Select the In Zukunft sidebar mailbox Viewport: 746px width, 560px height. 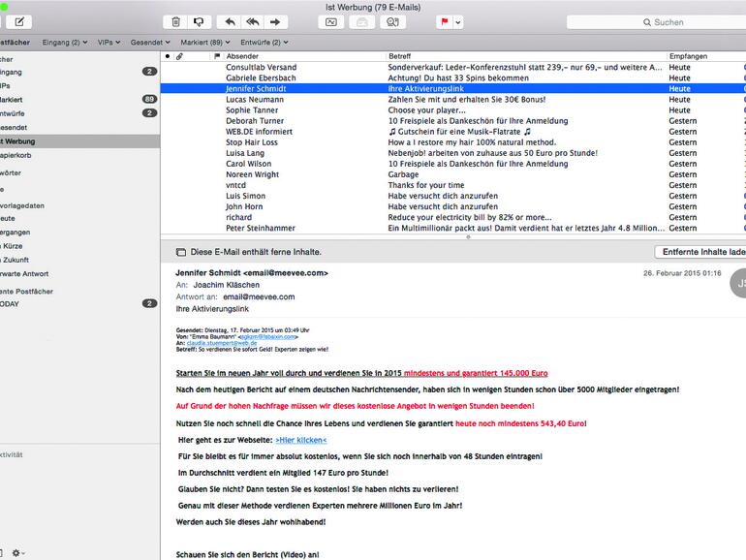pos(79,260)
